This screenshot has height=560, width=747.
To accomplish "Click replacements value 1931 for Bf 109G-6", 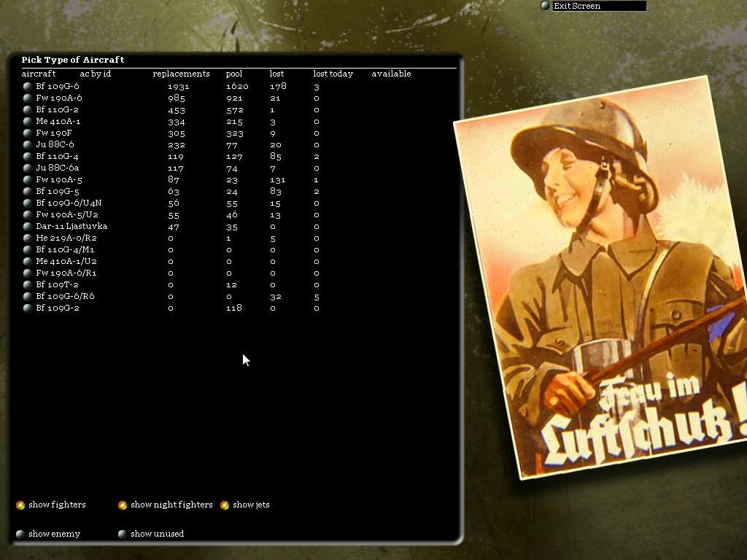I will tap(179, 87).
